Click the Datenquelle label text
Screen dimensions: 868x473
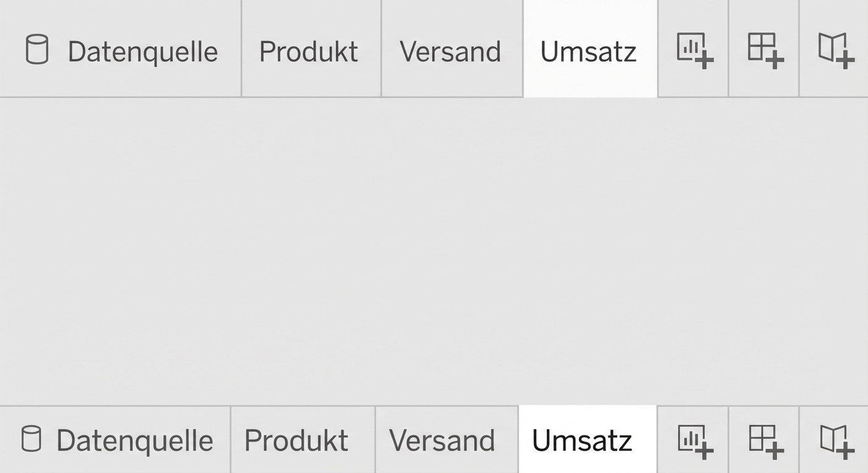(x=144, y=52)
